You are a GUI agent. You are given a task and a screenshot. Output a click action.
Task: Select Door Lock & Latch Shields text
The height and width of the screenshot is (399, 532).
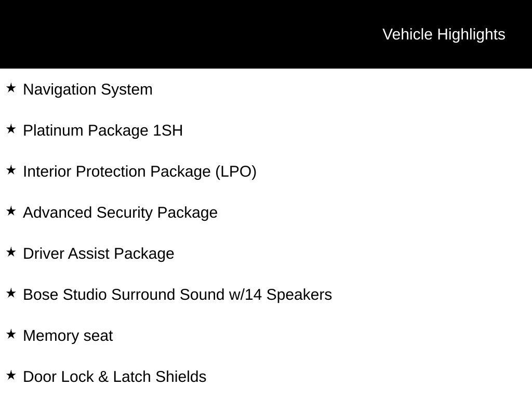click(x=115, y=377)
